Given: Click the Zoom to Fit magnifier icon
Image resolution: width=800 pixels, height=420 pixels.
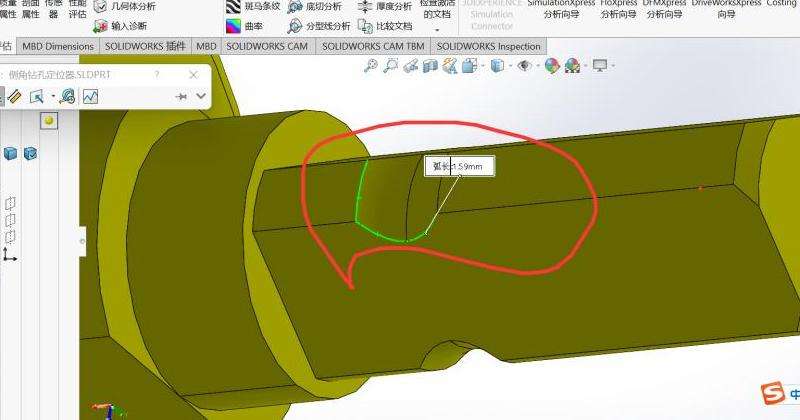Looking at the screenshot, I should tap(371, 66).
